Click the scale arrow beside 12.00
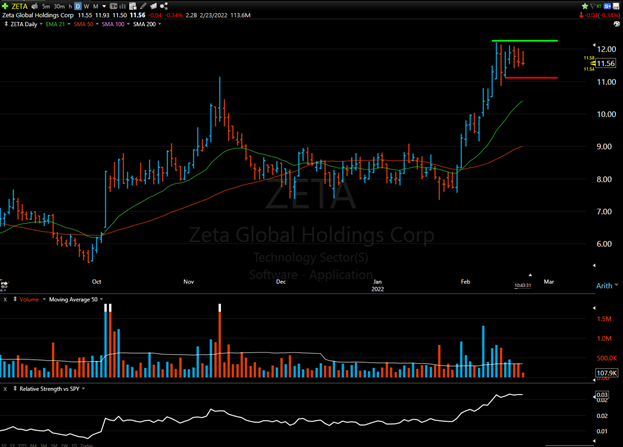The height and width of the screenshot is (447, 623). [x=594, y=45]
